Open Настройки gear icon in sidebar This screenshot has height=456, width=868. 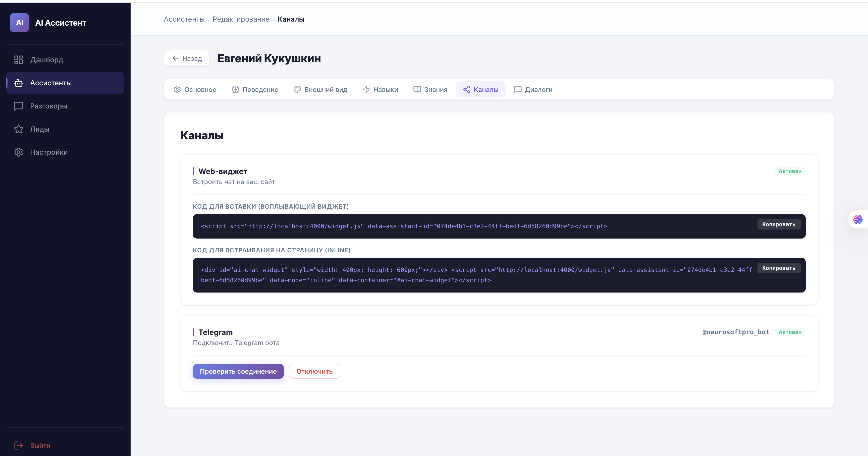coord(19,152)
